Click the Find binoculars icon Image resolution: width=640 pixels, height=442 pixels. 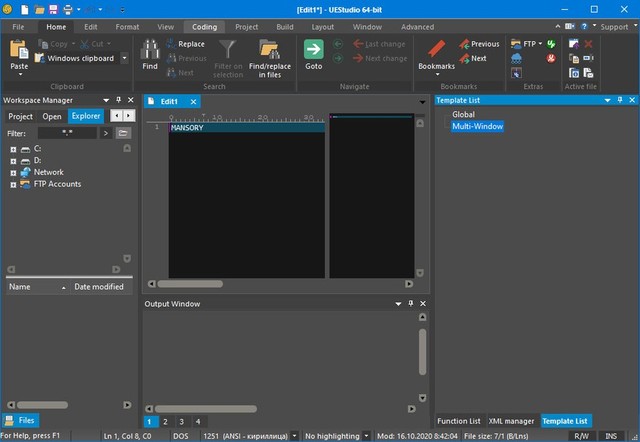[150, 50]
